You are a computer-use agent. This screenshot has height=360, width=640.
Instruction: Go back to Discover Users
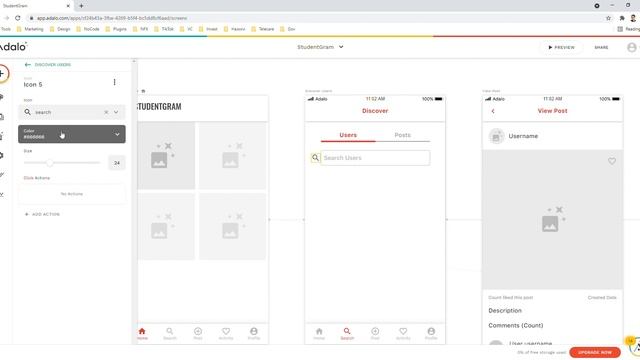[x=47, y=65]
